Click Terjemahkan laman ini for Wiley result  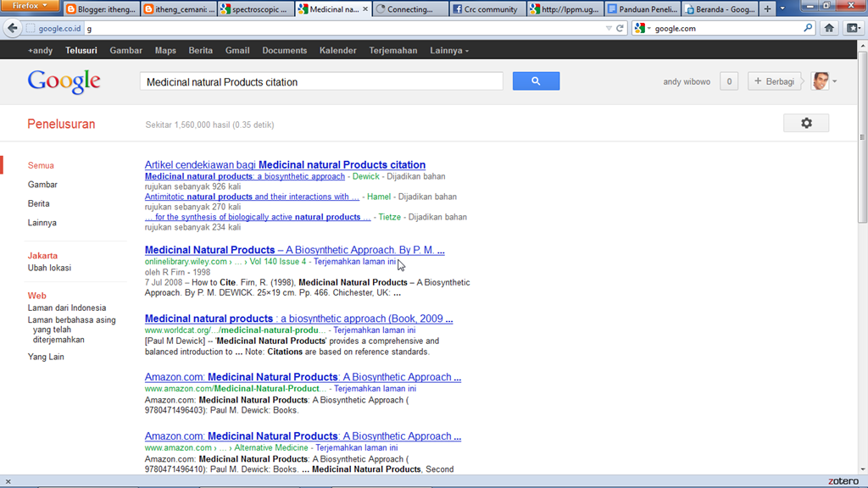[x=355, y=262]
